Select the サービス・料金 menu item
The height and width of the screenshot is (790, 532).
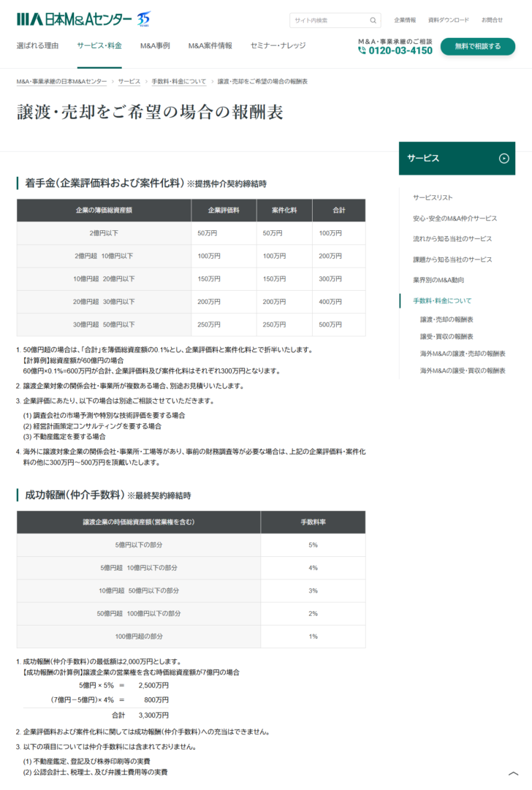[x=99, y=46]
